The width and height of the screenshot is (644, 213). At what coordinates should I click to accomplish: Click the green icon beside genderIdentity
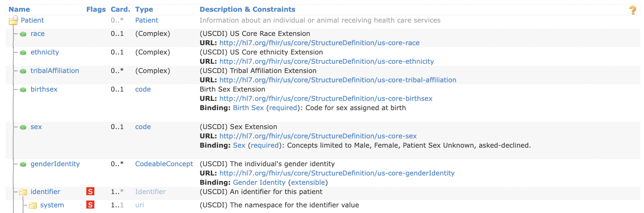pos(23,164)
